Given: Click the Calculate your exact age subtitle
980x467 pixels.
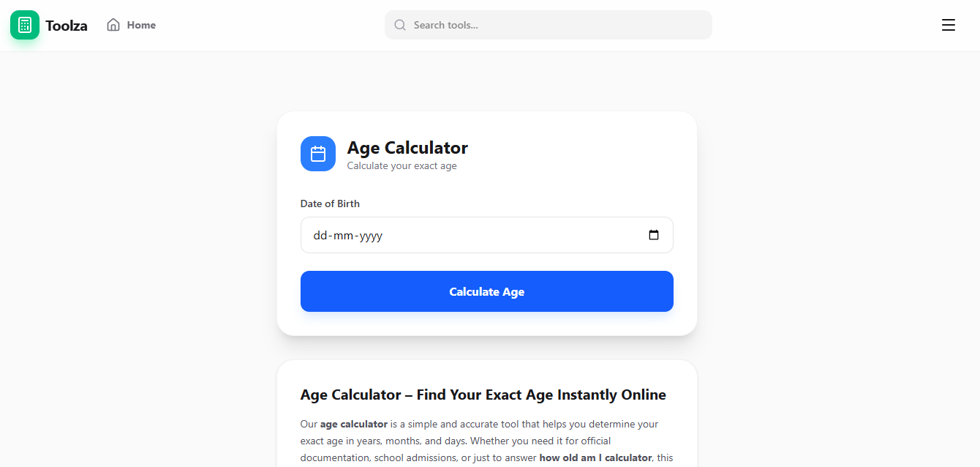Looking at the screenshot, I should pyautogui.click(x=402, y=165).
